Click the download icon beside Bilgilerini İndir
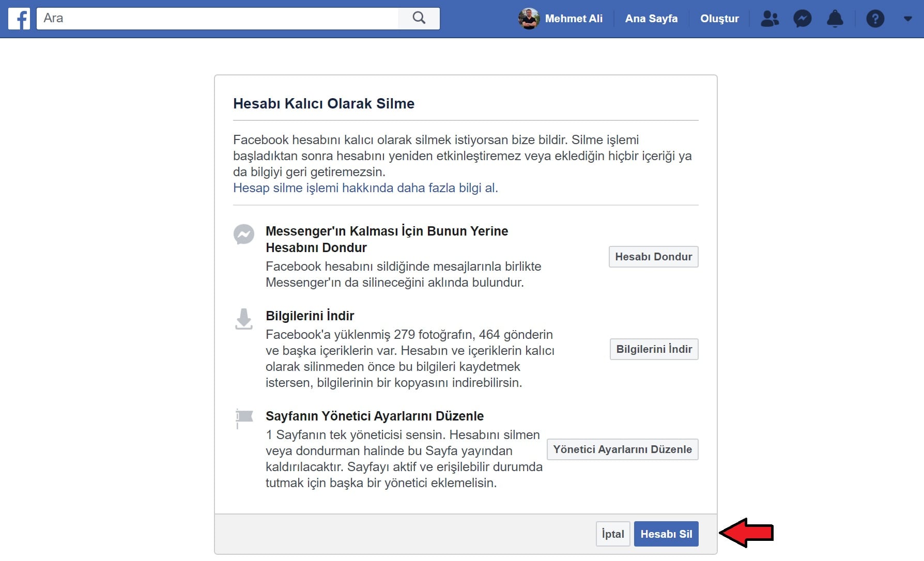The width and height of the screenshot is (924, 561). pos(243,320)
